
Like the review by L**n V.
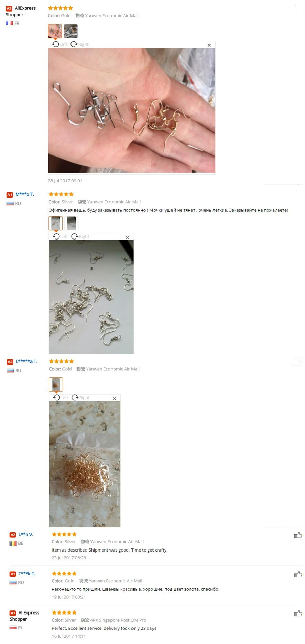click(x=298, y=535)
